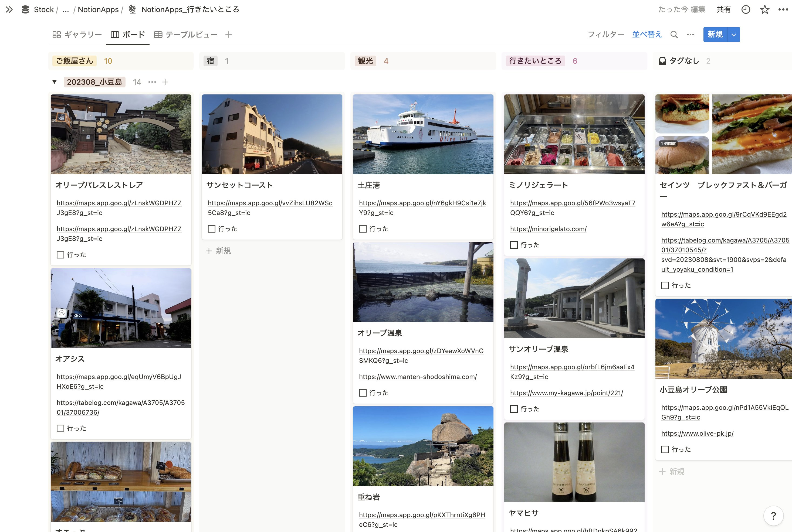The width and height of the screenshot is (792, 532).
Task: Click the NotionApps_行きたいところ page icon
Action: coord(132,9)
